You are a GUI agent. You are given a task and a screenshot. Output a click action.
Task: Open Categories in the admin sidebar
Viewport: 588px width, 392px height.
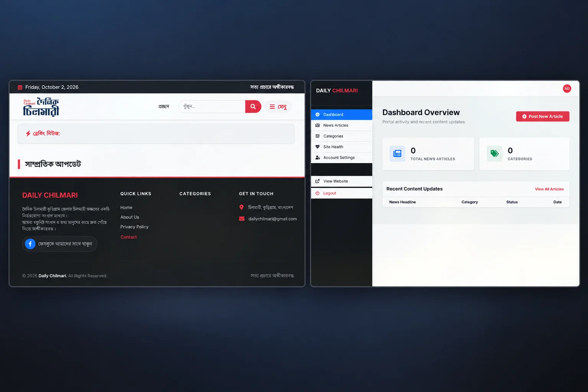click(341, 136)
